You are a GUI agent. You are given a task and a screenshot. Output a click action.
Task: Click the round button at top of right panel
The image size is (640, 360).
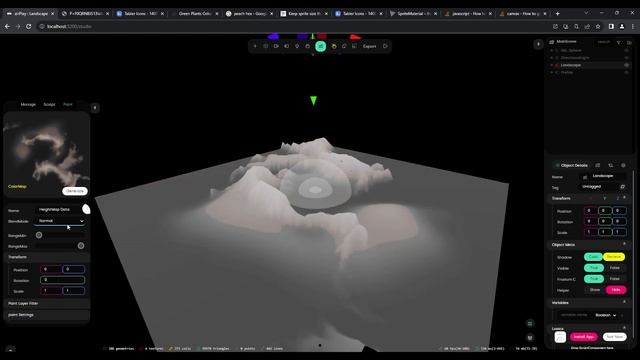coord(538,44)
